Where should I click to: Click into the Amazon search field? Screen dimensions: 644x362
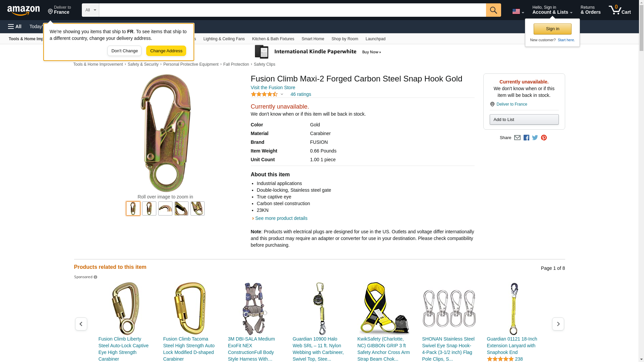tap(292, 10)
